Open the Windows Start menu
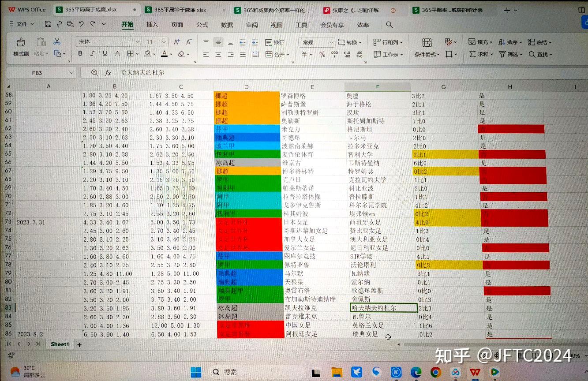Screen dimensions: 588x381 tap(196, 372)
